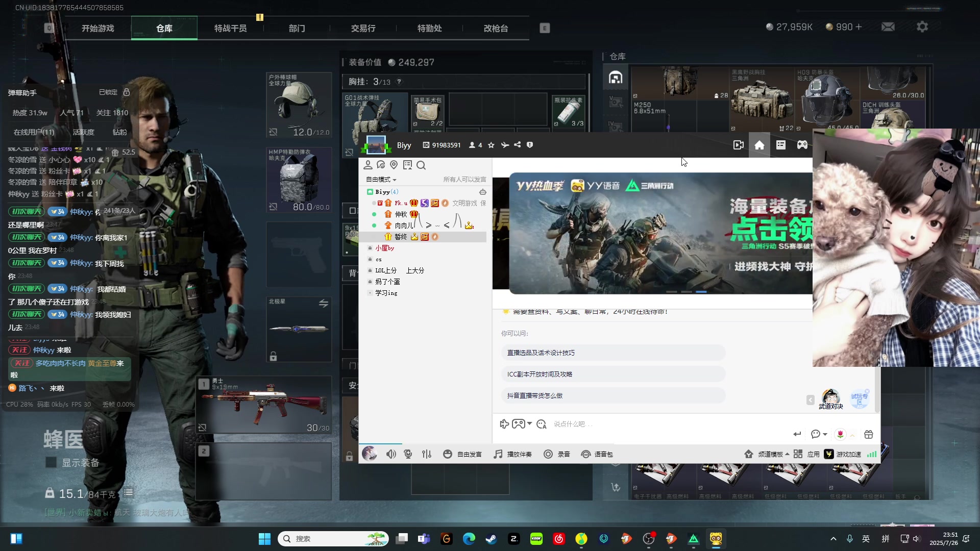980x551 pixels.
Task: Open the 武道对决 activity icon
Action: point(831,399)
